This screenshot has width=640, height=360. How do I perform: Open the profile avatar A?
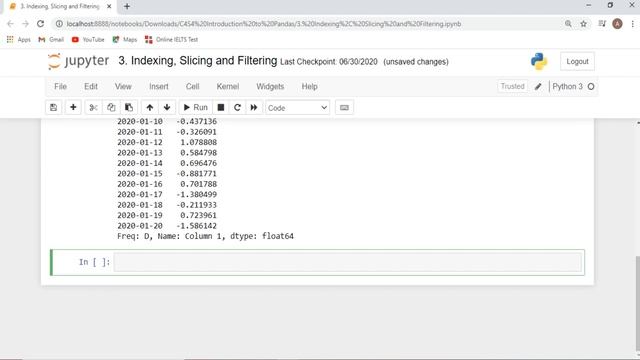618,24
